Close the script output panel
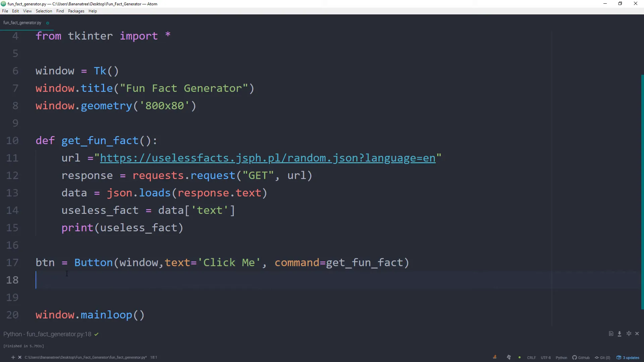The height and width of the screenshot is (362, 644). coord(637,334)
